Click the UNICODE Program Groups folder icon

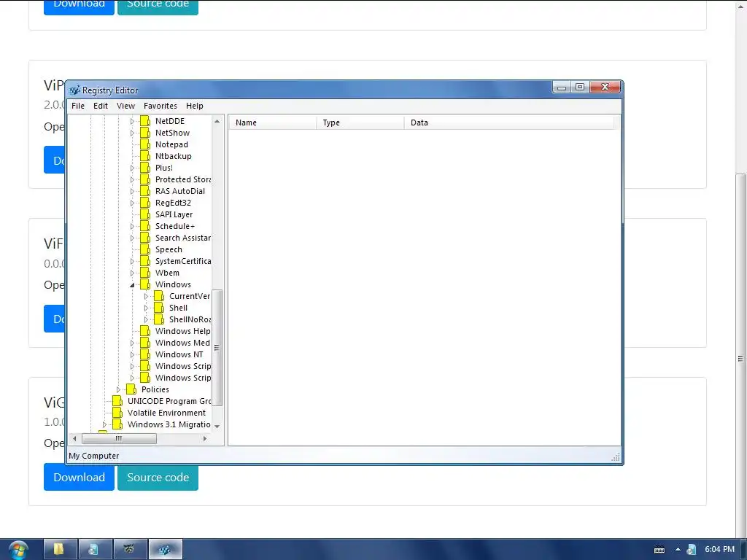117,401
